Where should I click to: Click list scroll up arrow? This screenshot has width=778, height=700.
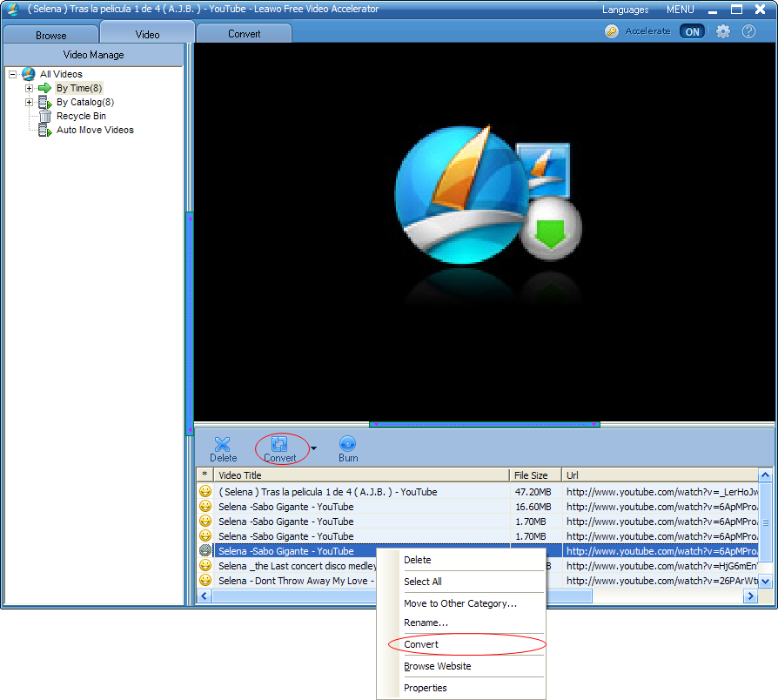[x=765, y=475]
